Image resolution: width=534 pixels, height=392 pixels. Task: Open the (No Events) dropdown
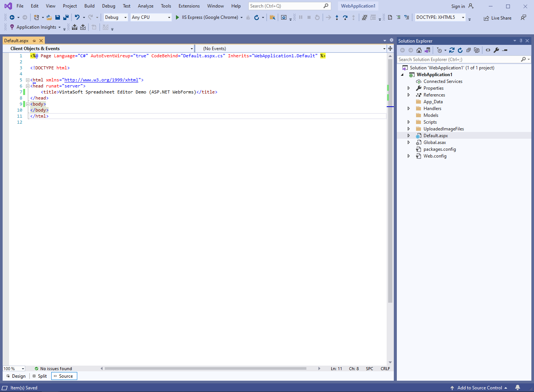[291, 49]
